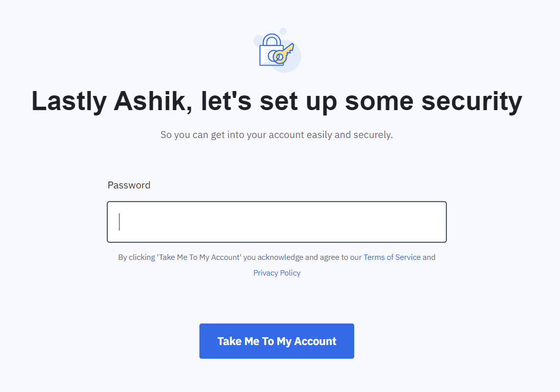Click the word security in the heading

point(471,101)
